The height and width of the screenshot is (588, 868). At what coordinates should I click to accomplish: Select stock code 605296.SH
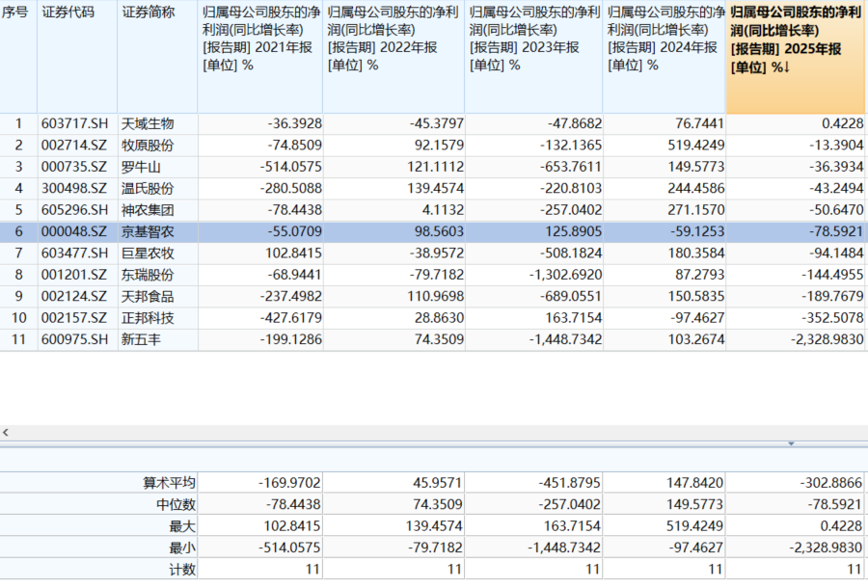[x=74, y=209]
